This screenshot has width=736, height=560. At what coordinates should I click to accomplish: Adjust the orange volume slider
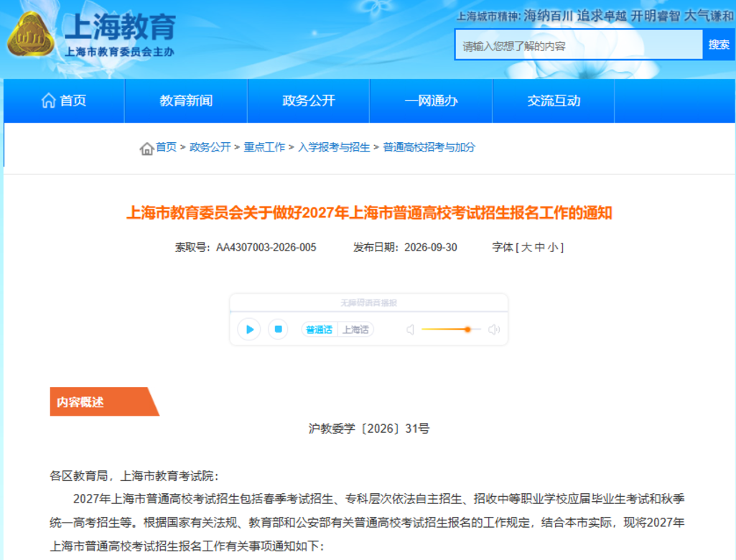467,330
